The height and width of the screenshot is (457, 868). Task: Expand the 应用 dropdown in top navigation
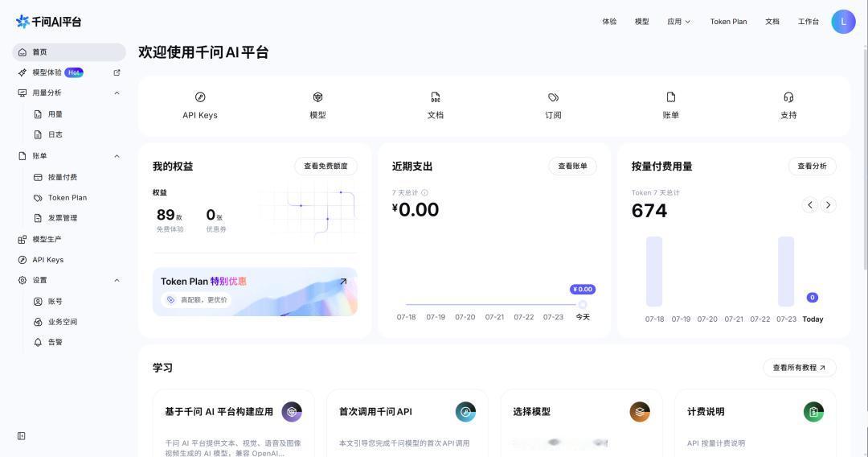678,22
